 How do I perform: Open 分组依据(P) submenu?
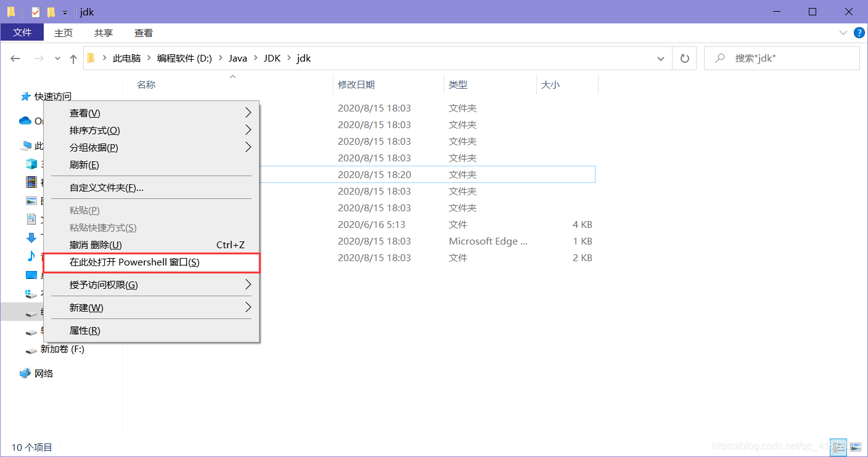151,148
